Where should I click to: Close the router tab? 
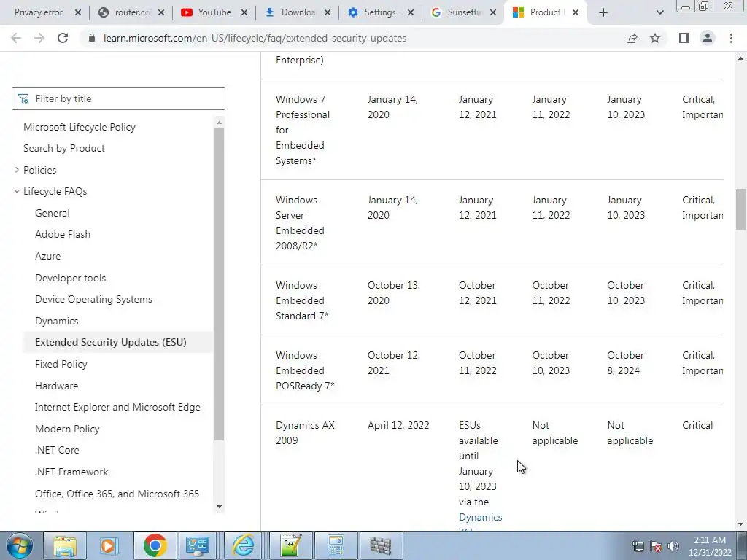coord(161,12)
